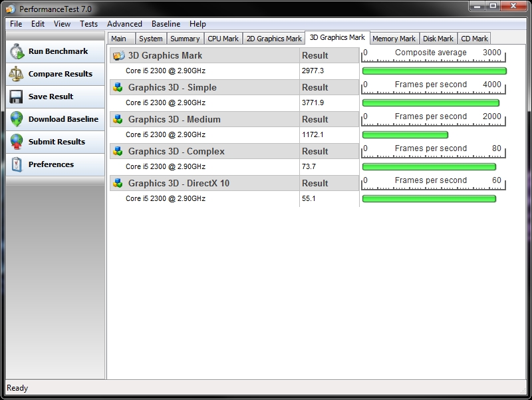Screen dimensions: 532x400
Task: Select the 3D Graphics Mark tab
Action: coord(337,37)
